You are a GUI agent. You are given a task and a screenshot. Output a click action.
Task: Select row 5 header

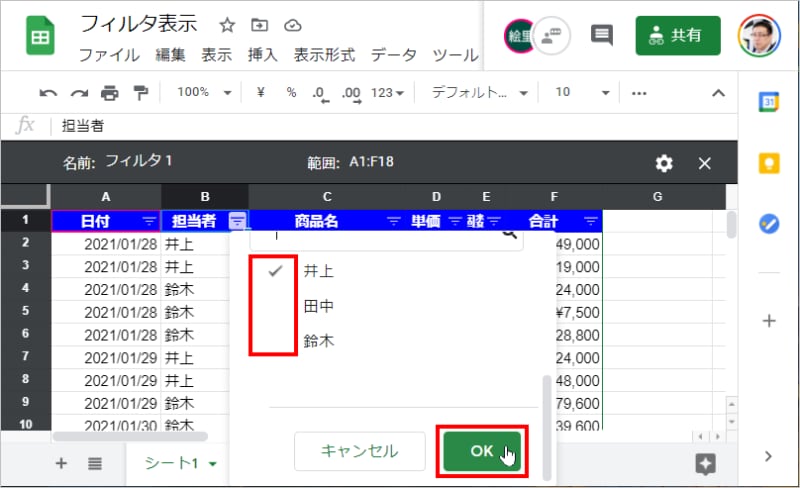26,311
